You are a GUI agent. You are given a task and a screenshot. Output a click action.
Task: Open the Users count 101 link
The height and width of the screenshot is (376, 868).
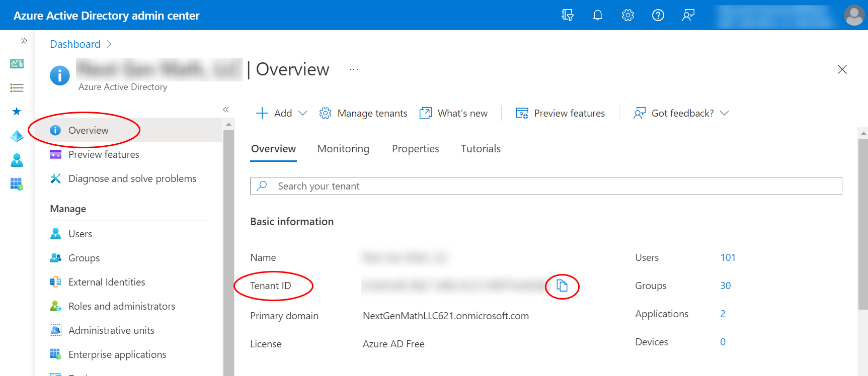(728, 257)
